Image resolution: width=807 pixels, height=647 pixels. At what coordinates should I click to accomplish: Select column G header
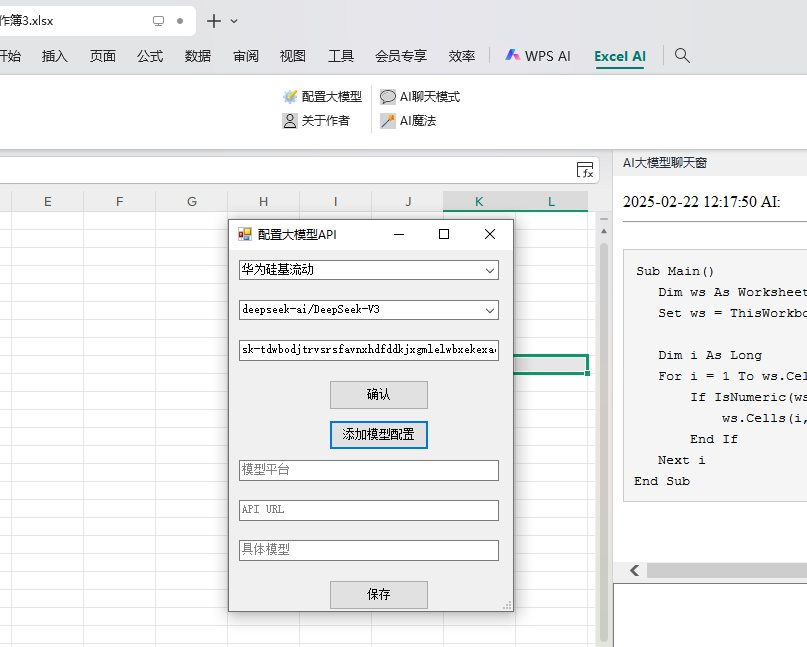coord(191,202)
